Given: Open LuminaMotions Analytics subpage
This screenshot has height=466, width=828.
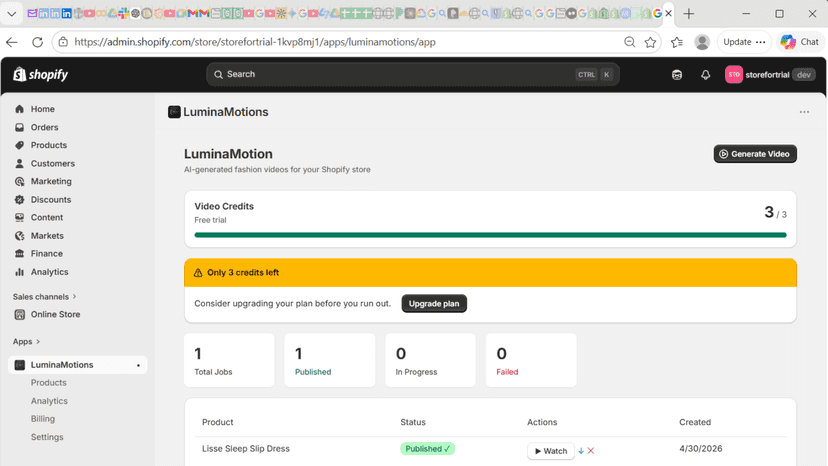Looking at the screenshot, I should point(49,401).
